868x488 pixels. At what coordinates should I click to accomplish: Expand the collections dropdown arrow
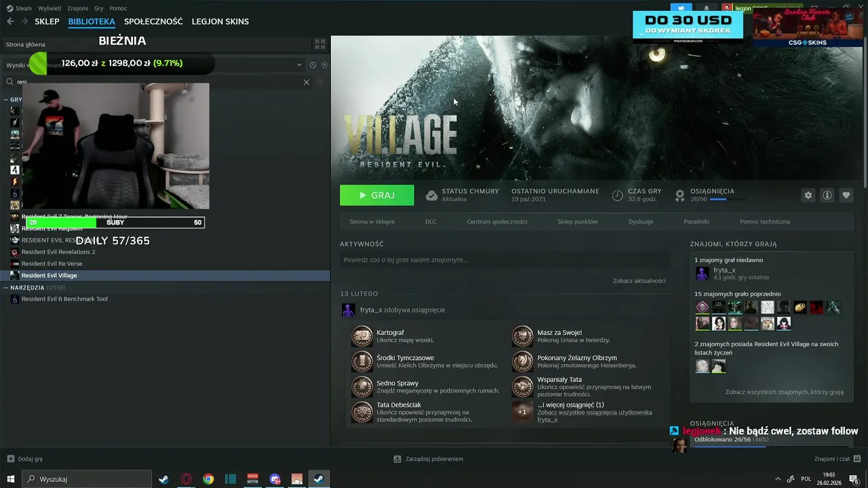click(299, 65)
